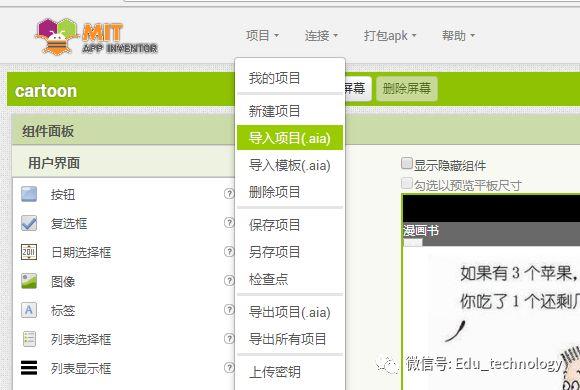Click the 日期选择框 component label
The image size is (580, 390).
81,252
